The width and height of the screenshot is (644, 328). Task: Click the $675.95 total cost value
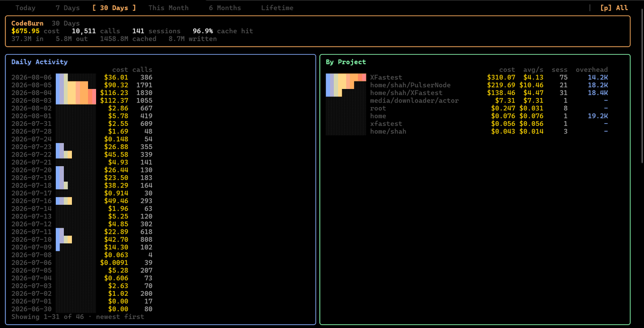pyautogui.click(x=25, y=31)
